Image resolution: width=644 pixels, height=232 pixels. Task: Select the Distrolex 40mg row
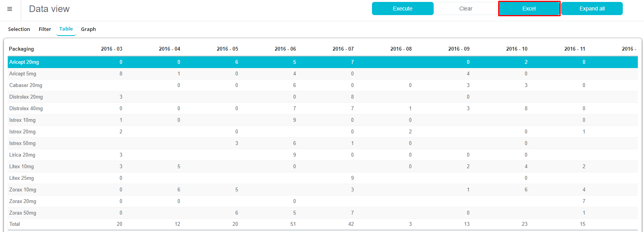pos(26,108)
